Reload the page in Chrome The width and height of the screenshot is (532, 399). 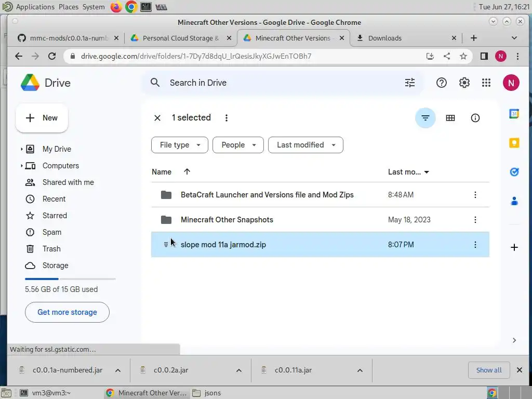(51, 56)
